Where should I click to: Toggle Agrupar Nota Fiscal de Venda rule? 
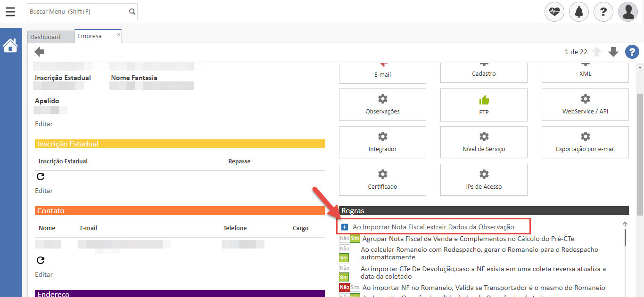coord(349,239)
